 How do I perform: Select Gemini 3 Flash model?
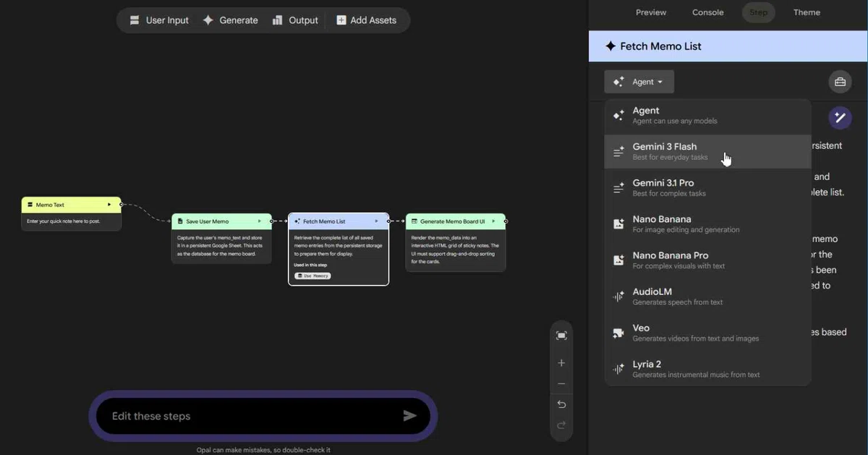click(x=707, y=151)
